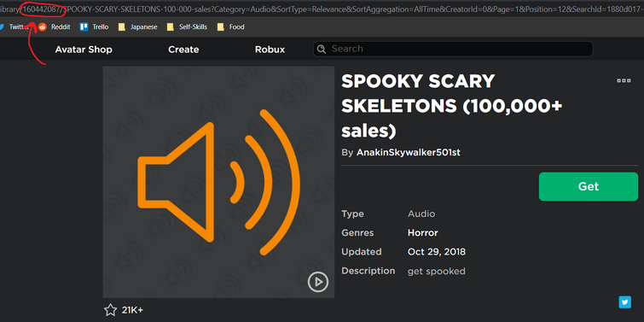Open the three-dot options menu
Viewport: 644px width, 322px height.
tap(624, 80)
